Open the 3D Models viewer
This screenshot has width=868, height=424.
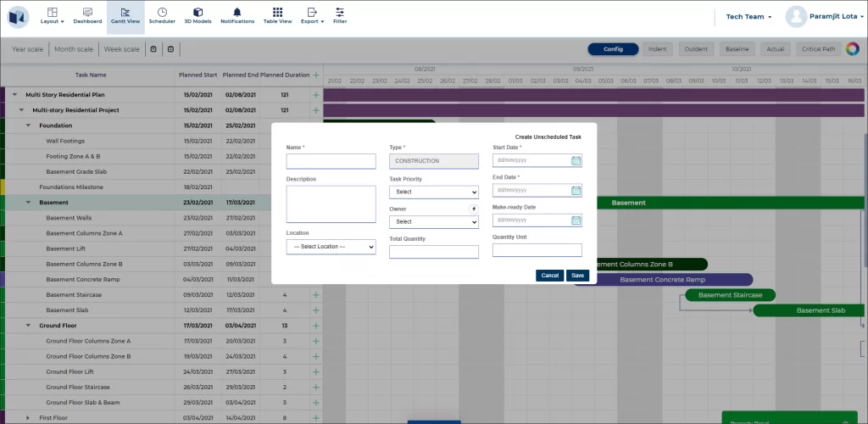(x=198, y=15)
